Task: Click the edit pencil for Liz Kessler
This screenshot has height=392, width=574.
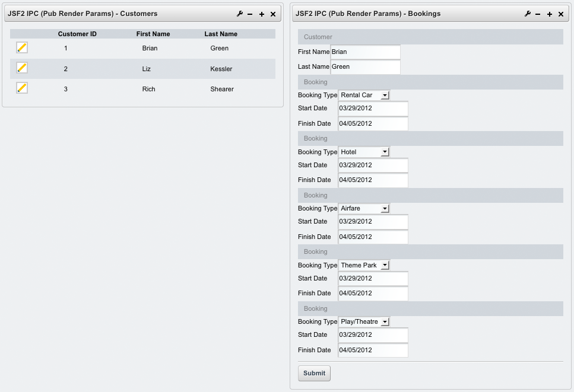Action: point(22,68)
